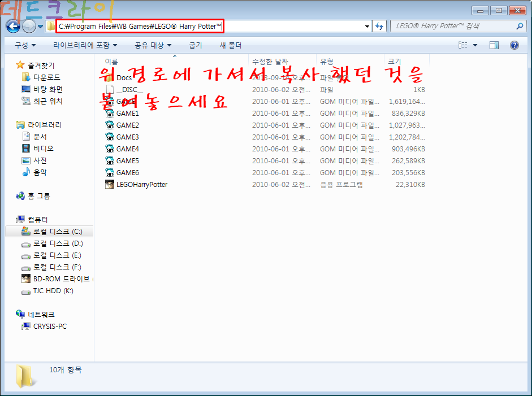Select the GAME3 DAT file icon
Screen dimensions: 532x396
110,137
